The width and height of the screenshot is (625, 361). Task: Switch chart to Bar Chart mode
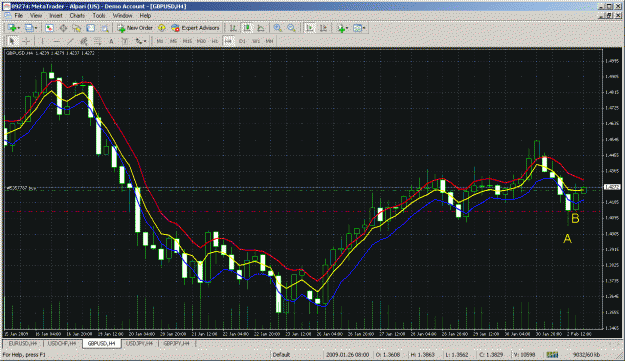click(x=233, y=28)
